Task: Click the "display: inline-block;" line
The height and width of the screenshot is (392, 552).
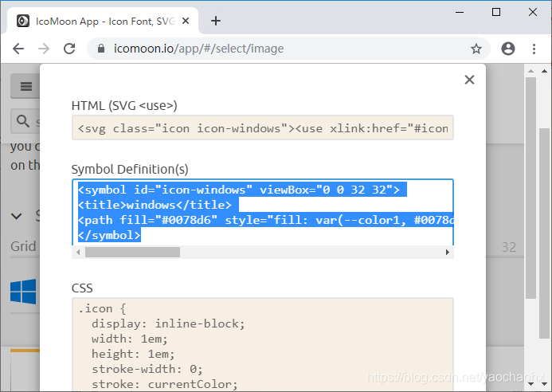Action: (168, 323)
